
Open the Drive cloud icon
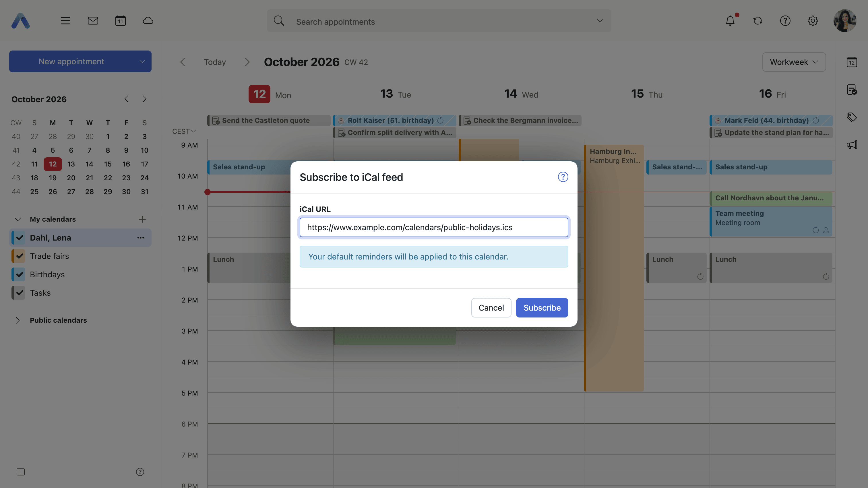click(148, 21)
